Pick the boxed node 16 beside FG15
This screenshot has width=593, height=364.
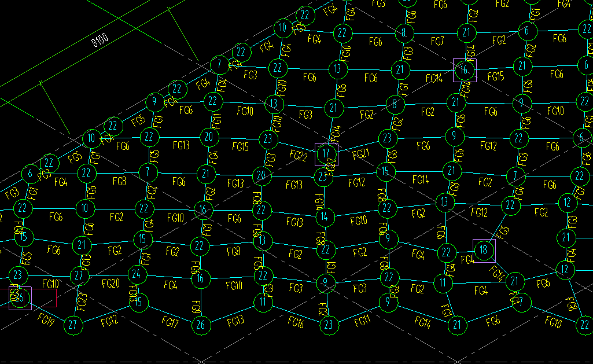(x=465, y=70)
